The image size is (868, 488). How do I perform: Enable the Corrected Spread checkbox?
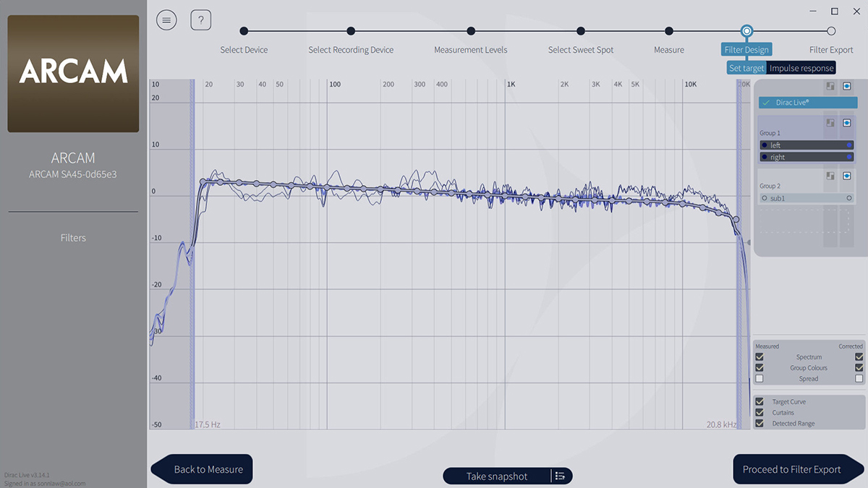pos(859,379)
